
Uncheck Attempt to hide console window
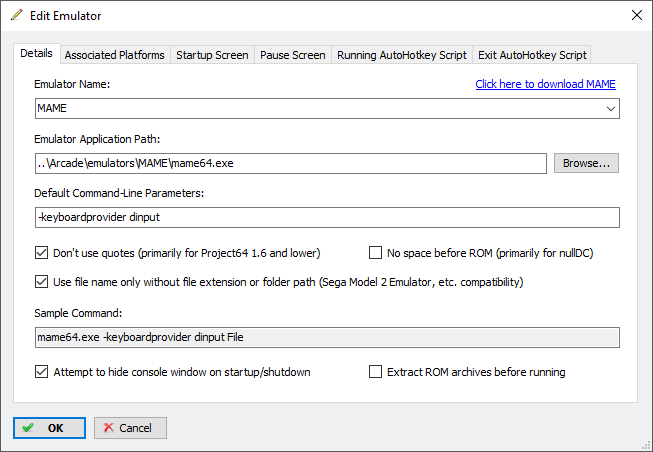41,372
